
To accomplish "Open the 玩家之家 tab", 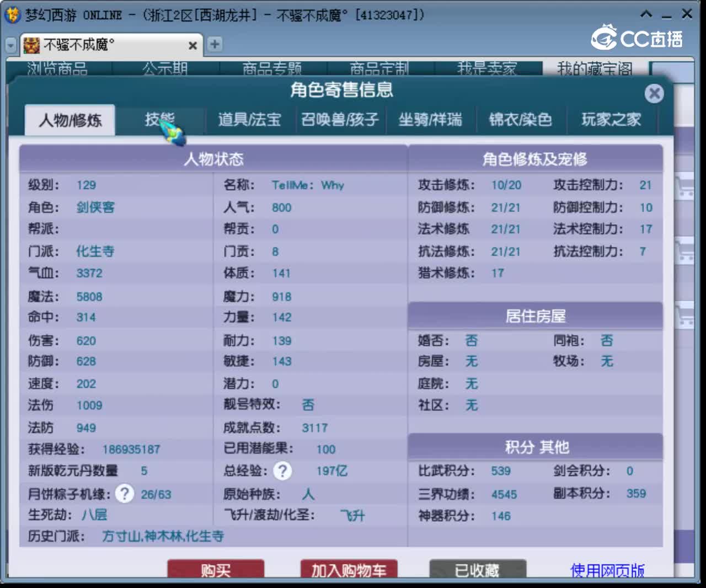I will click(611, 120).
